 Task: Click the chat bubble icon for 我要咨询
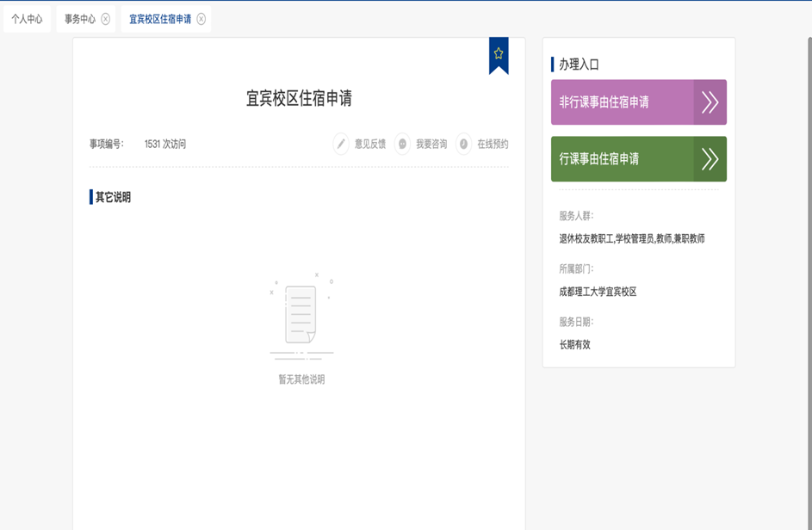coord(402,144)
